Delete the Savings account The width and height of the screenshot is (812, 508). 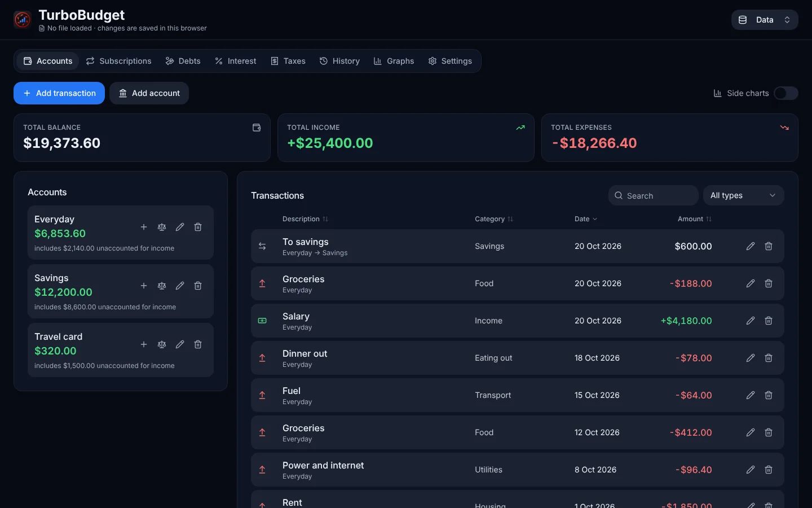[x=198, y=286]
